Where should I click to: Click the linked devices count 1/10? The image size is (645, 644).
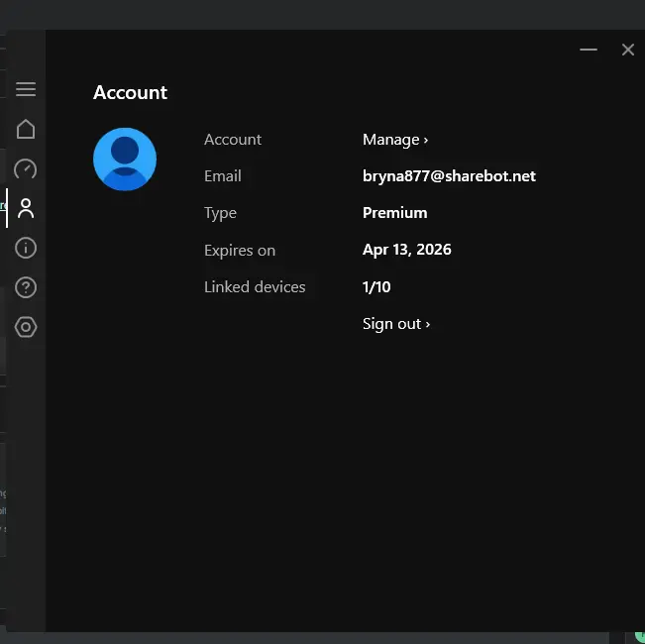[376, 286]
